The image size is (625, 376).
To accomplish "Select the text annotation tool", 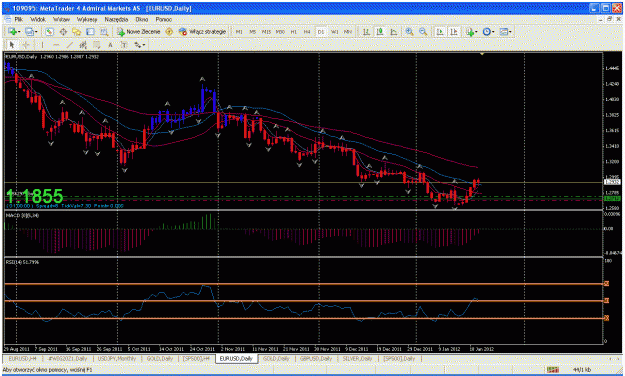I will pyautogui.click(x=110, y=45).
